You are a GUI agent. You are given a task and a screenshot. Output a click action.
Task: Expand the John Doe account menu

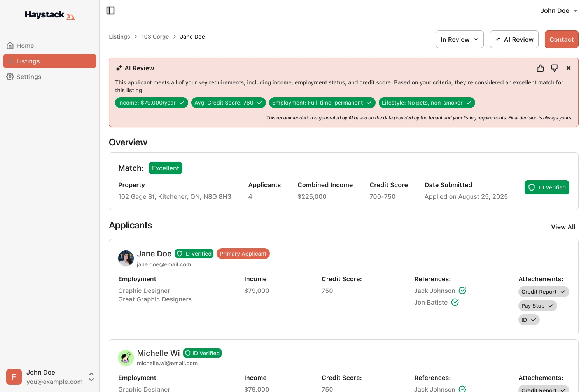pos(559,10)
